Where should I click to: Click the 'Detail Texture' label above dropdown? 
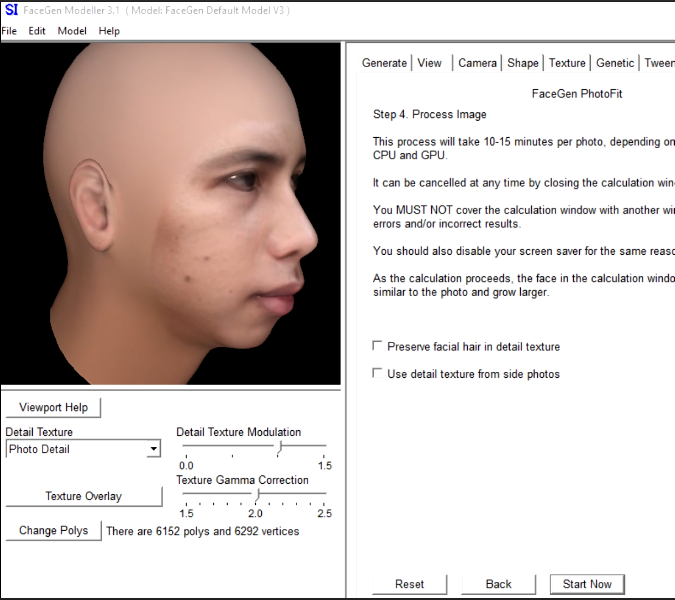pyautogui.click(x=39, y=432)
